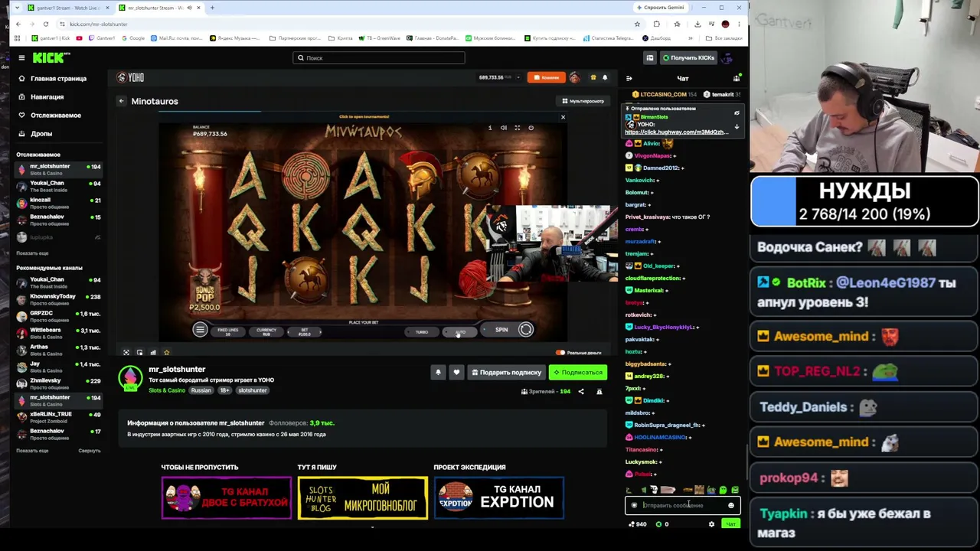Open the slot game menu button
The width and height of the screenshot is (980, 551).
pos(200,330)
